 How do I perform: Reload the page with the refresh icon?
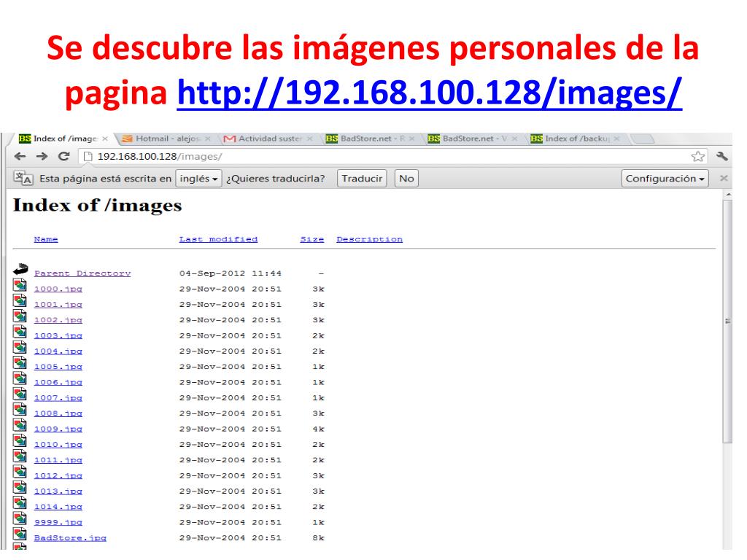[x=64, y=156]
